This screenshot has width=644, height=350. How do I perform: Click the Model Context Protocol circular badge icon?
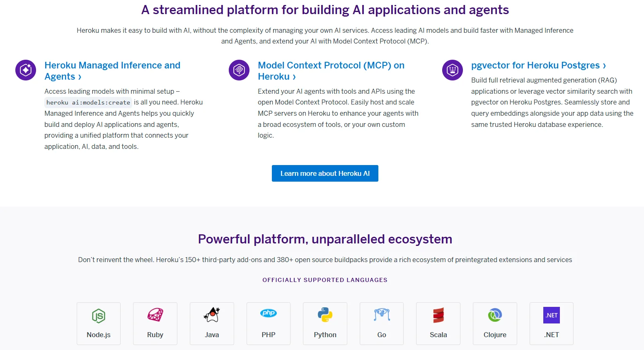click(239, 70)
